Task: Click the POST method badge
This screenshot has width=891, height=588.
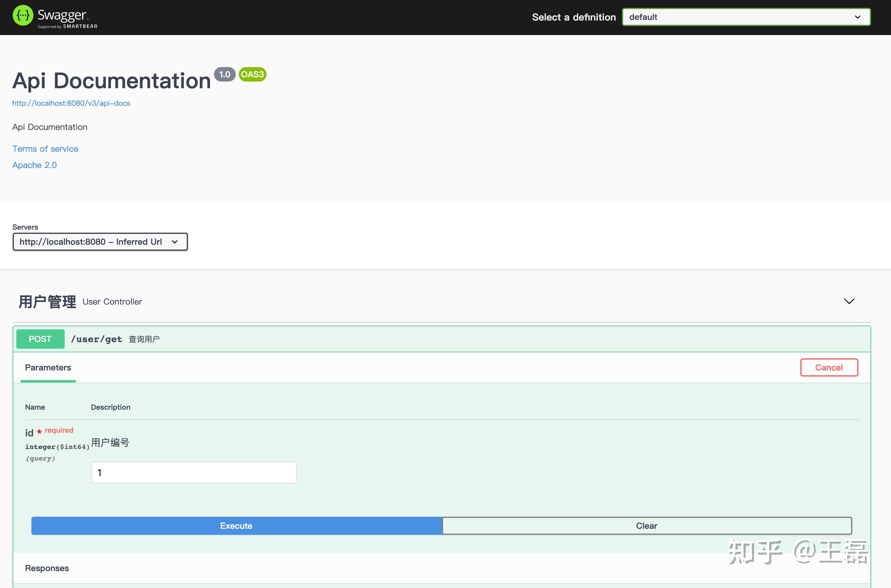Action: (x=40, y=339)
